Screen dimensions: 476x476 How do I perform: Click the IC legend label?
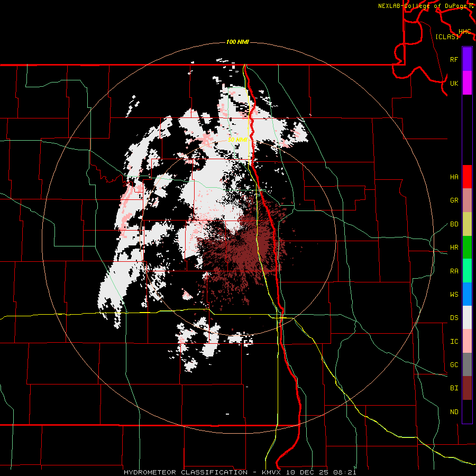pos(454,341)
